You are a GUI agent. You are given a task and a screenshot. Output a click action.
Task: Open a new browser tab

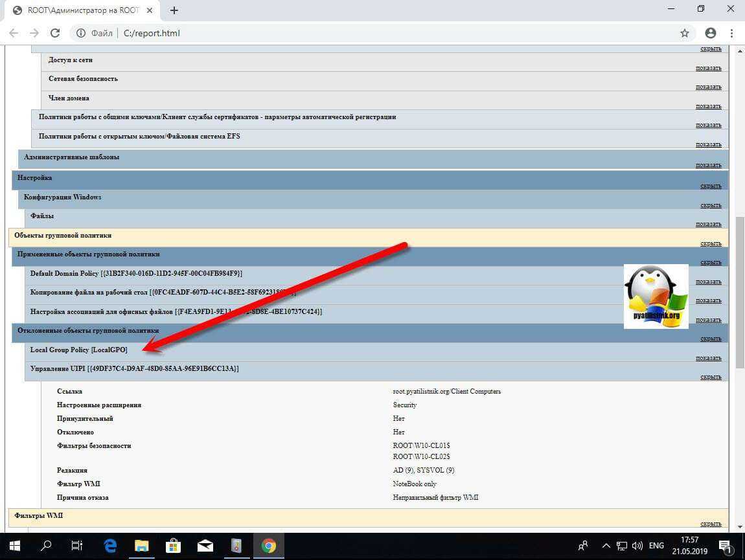point(174,10)
